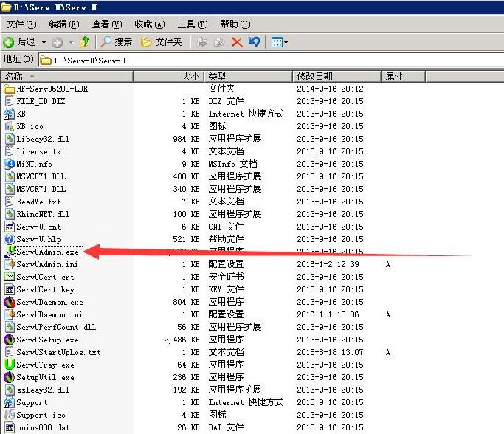Click the 2016-1-2 12:39 modified date

click(x=328, y=264)
